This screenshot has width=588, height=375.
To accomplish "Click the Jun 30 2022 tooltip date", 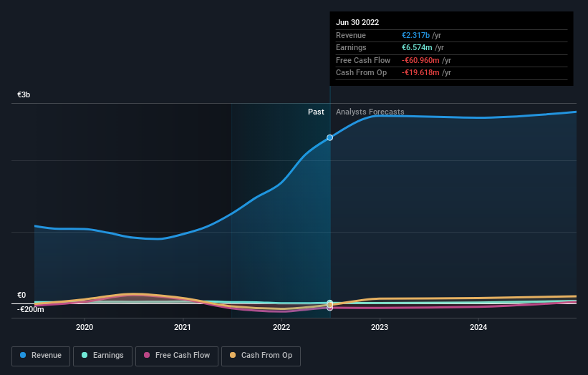I will point(357,22).
